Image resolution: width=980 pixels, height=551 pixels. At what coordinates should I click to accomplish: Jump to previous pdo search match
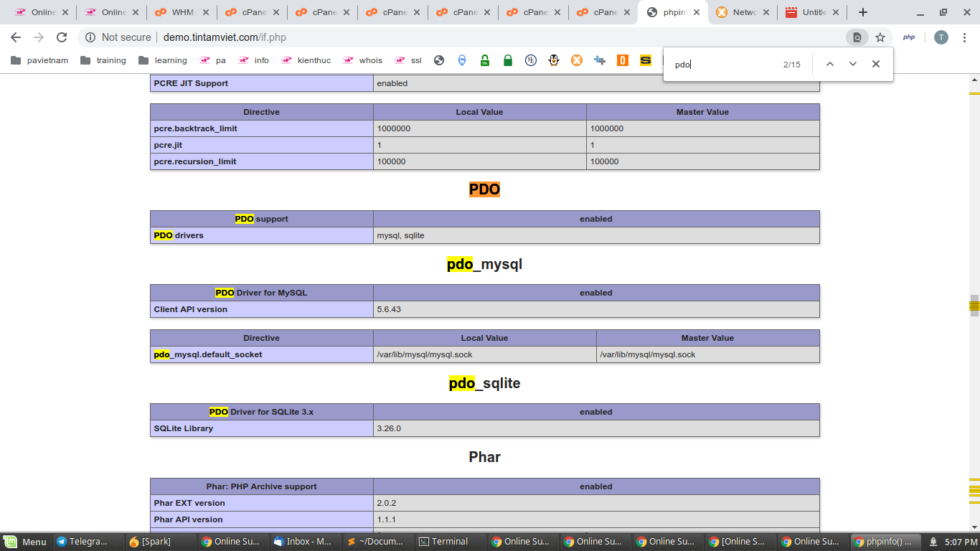click(830, 64)
